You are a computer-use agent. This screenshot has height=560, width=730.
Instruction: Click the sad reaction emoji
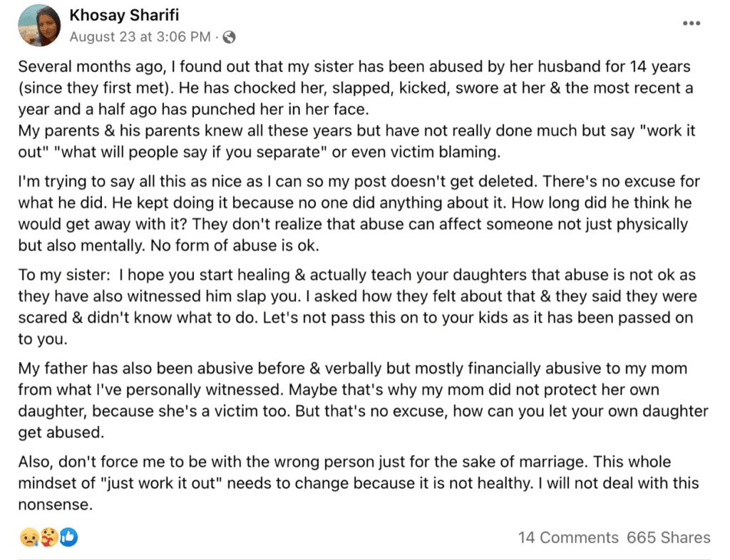29,536
